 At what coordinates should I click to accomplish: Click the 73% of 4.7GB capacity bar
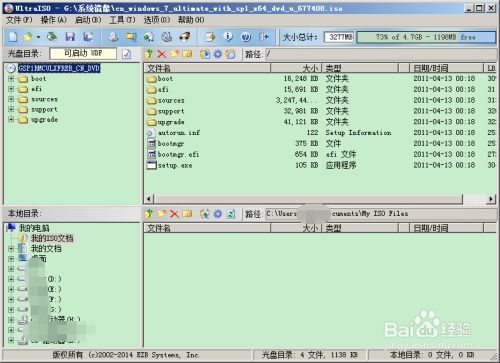[426, 37]
